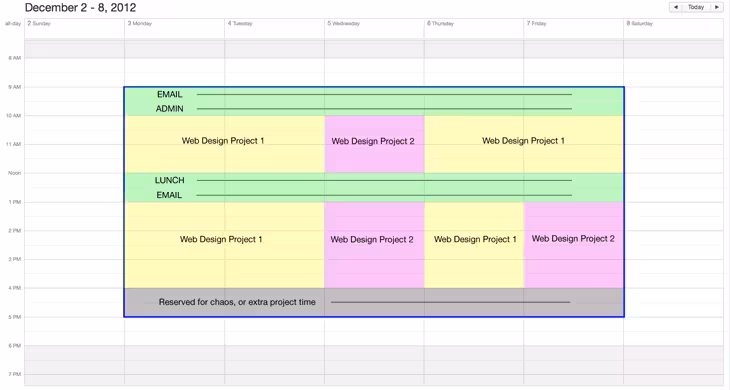Select Wednesday morning Web Design Project 2 block

374,144
